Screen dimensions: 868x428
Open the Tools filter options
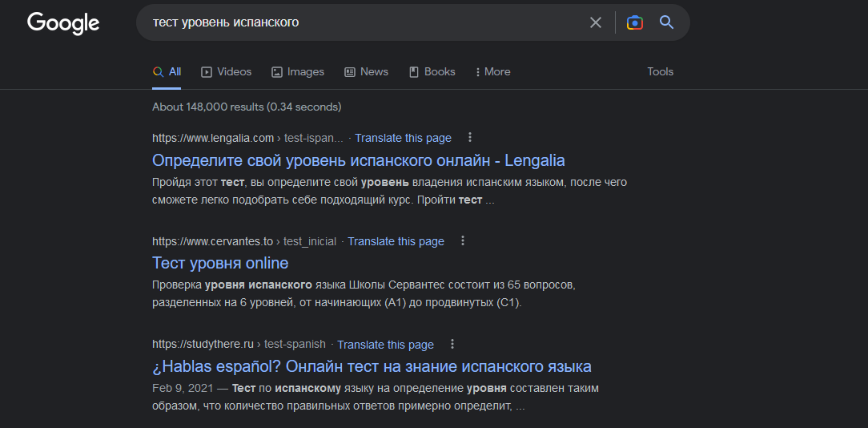pos(661,72)
